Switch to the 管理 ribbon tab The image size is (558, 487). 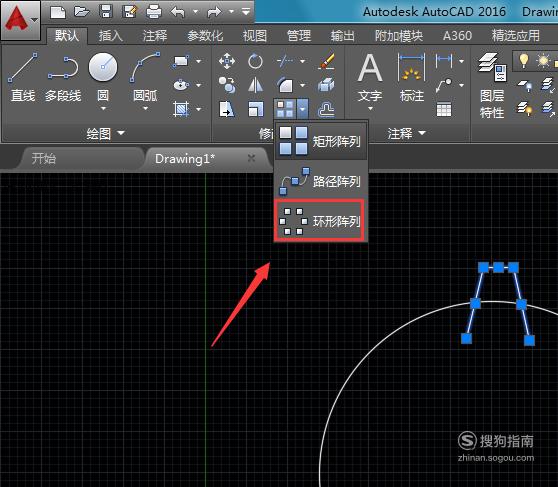click(x=299, y=36)
